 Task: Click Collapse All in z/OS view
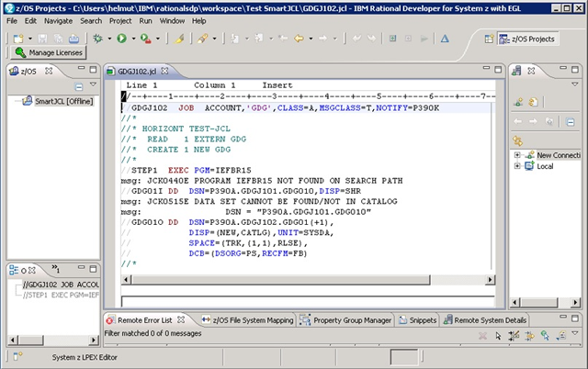pyautogui.click(x=79, y=87)
